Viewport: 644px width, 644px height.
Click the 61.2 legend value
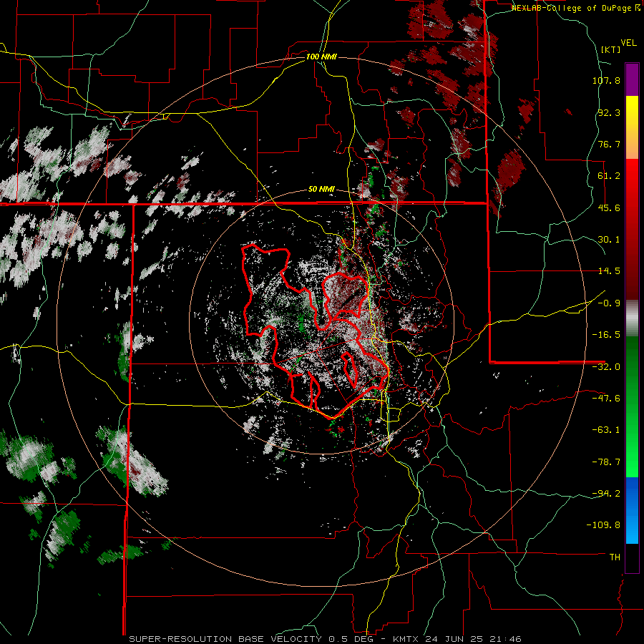[x=609, y=176]
